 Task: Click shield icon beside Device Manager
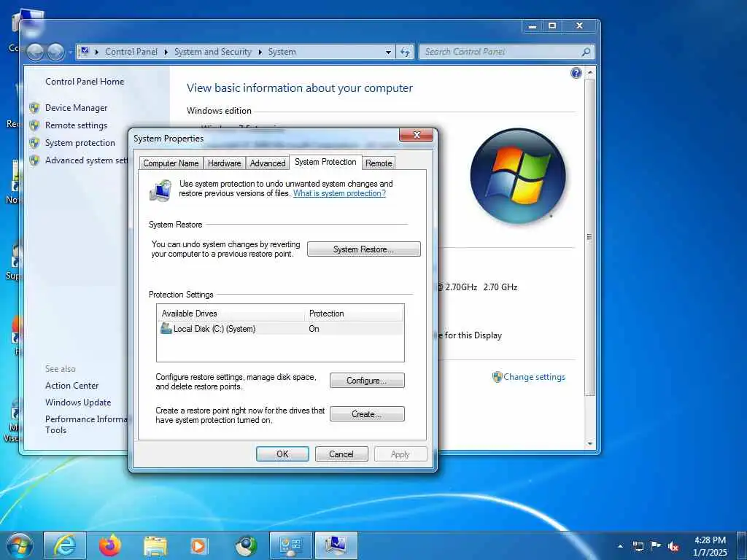pos(34,108)
